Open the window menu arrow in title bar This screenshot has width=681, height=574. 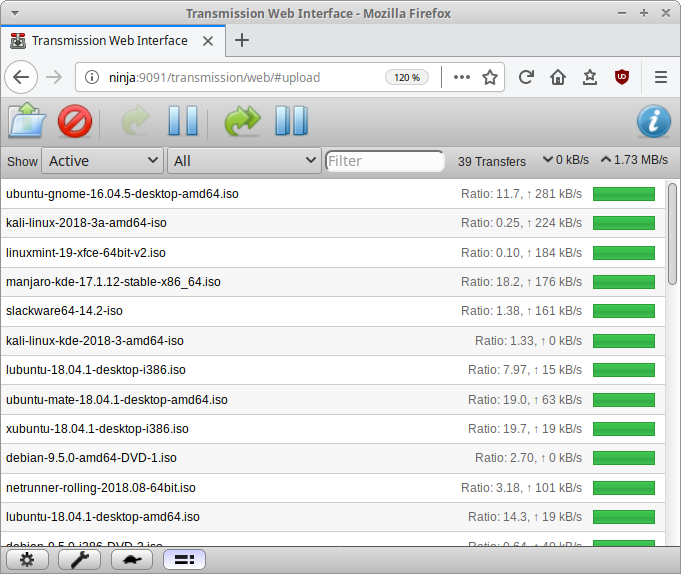15,13
